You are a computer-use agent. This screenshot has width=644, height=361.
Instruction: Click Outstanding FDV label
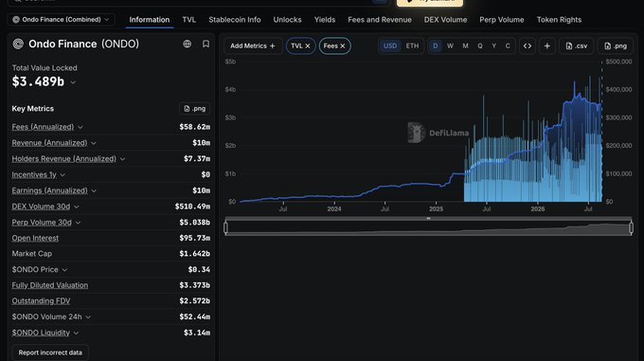tap(41, 300)
